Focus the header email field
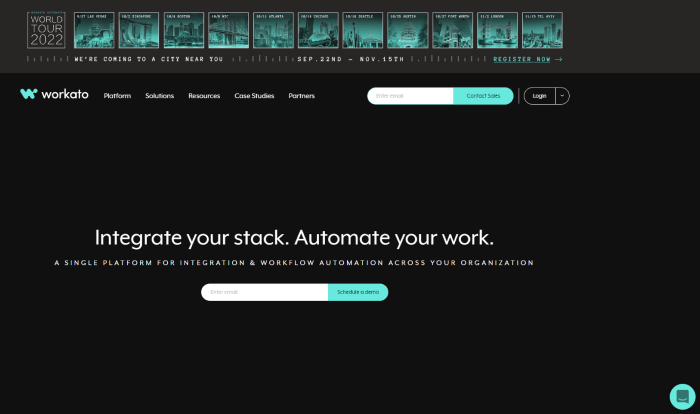Screen dimensions: 700x414 tap(410, 96)
